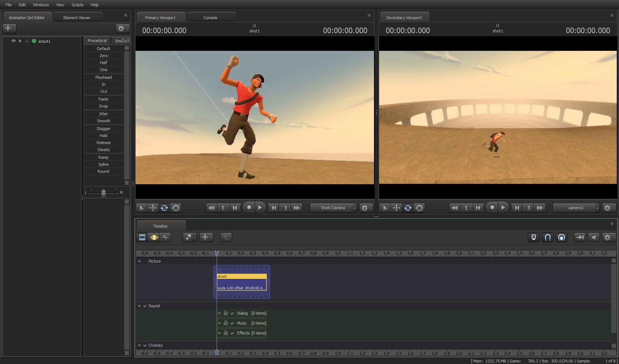The height and width of the screenshot is (364, 619).
Task: Open the Scripts menu
Action: [x=77, y=5]
